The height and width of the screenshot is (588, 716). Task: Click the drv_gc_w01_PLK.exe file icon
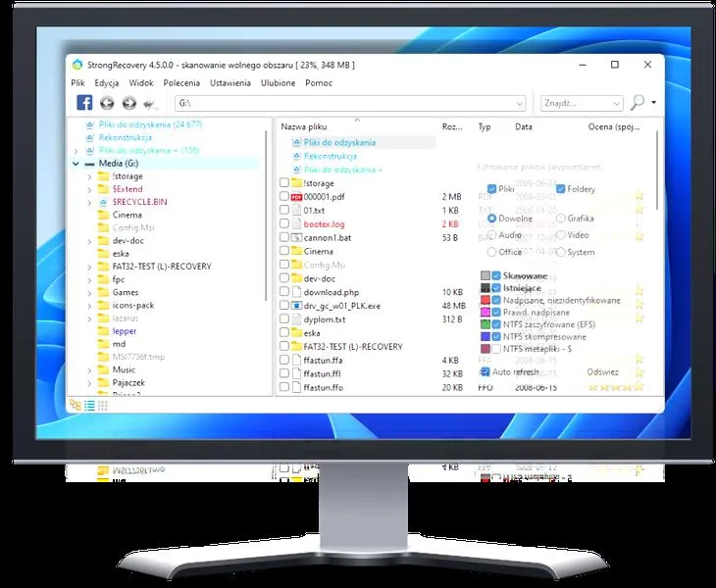tap(297, 306)
